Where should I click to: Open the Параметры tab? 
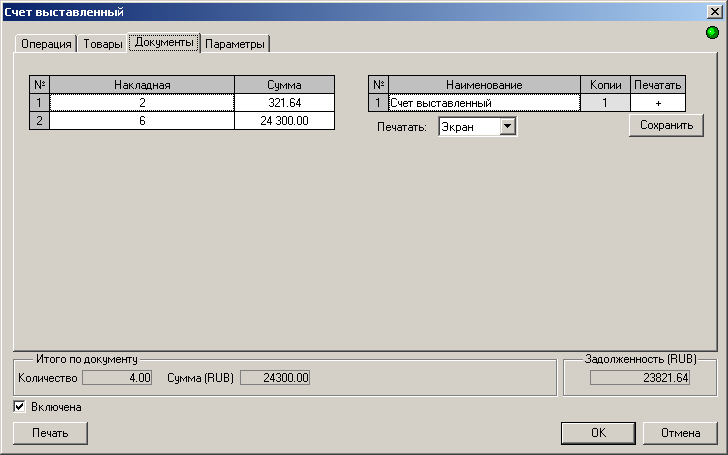tap(235, 44)
